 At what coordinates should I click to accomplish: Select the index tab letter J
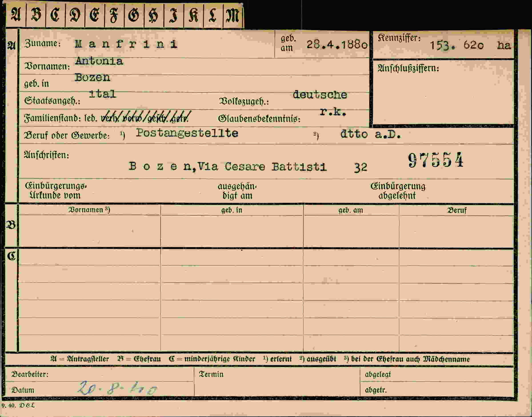[174, 16]
